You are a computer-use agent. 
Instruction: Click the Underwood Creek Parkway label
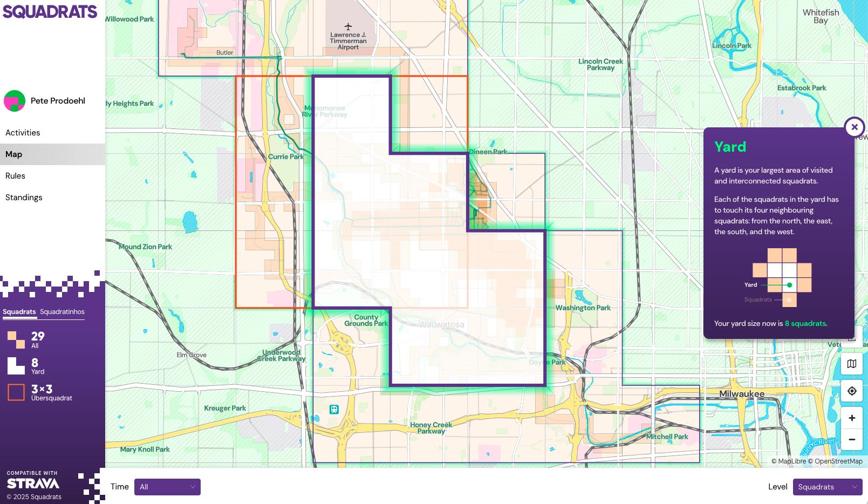(x=281, y=356)
